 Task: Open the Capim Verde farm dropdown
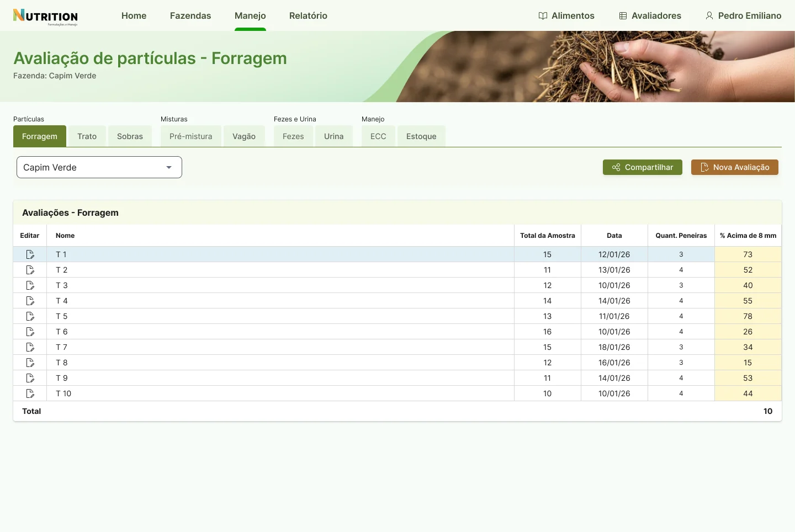point(99,167)
